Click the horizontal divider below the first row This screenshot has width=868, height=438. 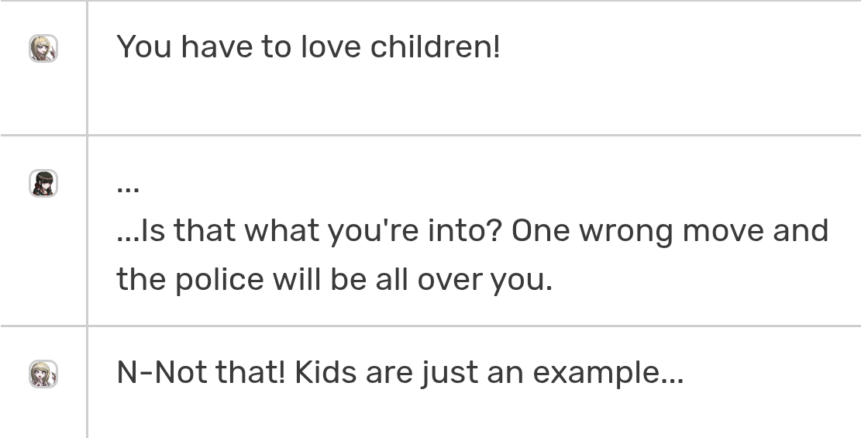click(431, 135)
